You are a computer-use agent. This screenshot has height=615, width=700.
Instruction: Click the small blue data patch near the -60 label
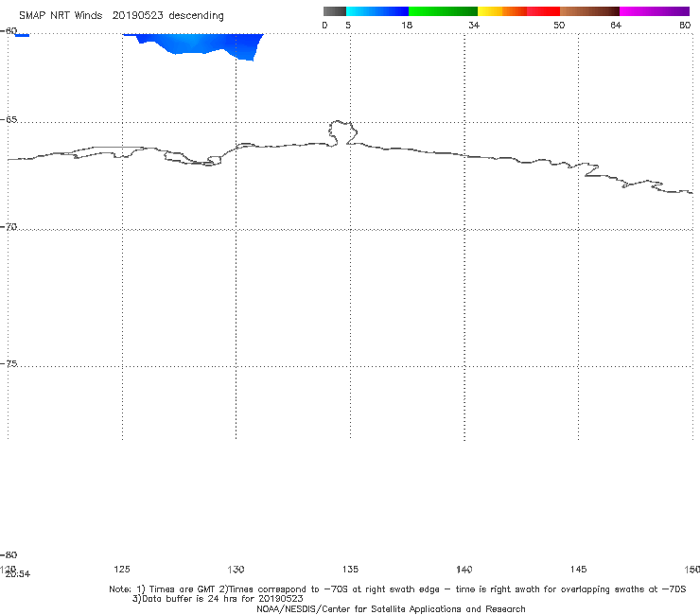pyautogui.click(x=22, y=35)
